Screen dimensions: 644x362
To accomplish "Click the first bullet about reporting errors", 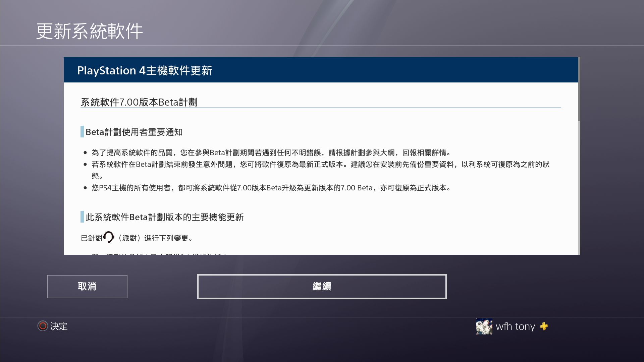I will coord(271,153).
